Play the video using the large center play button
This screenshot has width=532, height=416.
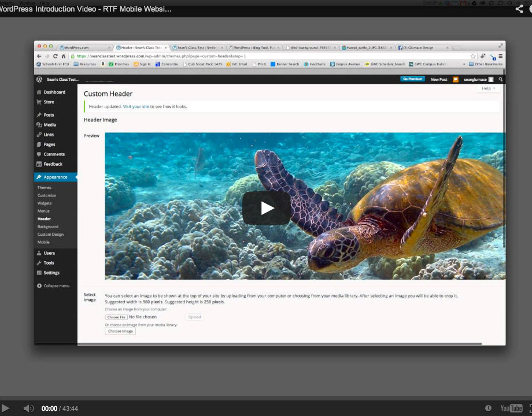click(267, 208)
